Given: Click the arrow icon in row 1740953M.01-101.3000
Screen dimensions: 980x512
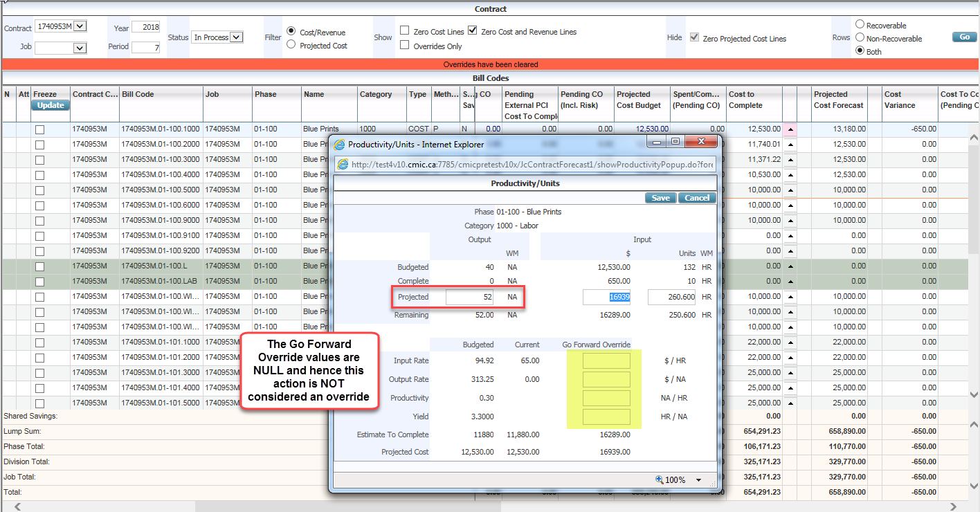Looking at the screenshot, I should click(x=790, y=372).
